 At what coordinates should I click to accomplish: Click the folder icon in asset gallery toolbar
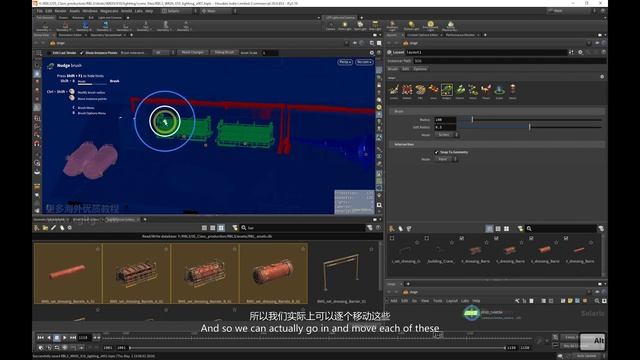[45, 228]
